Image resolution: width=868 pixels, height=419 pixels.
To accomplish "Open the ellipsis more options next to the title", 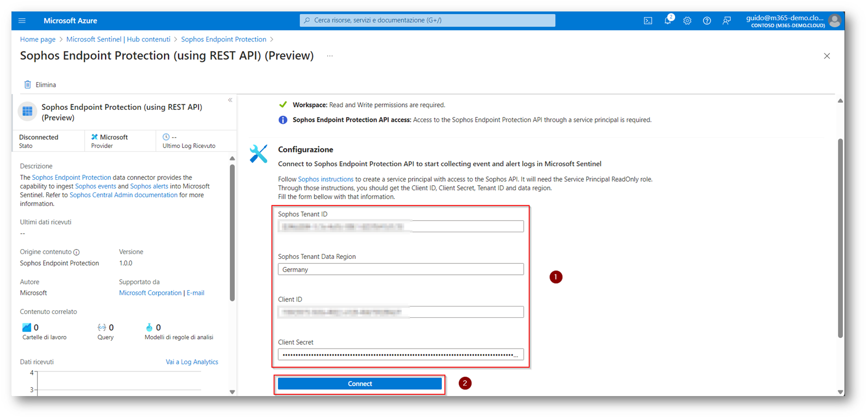I will coord(330,56).
